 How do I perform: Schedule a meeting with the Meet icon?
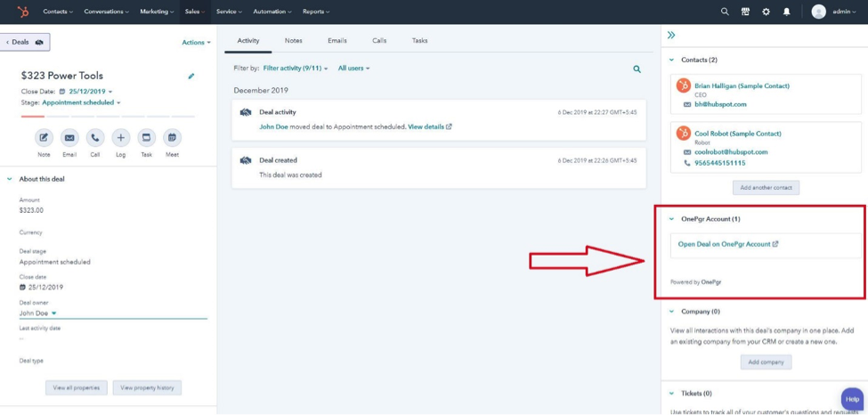coord(172,137)
